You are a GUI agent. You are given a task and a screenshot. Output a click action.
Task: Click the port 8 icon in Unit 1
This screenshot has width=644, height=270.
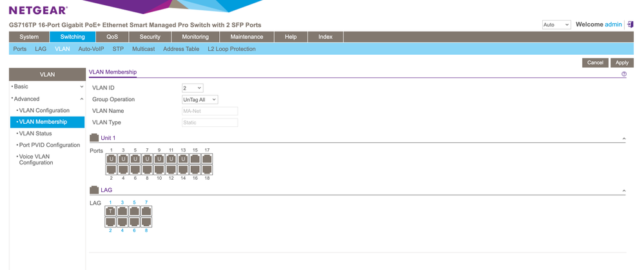click(147, 169)
